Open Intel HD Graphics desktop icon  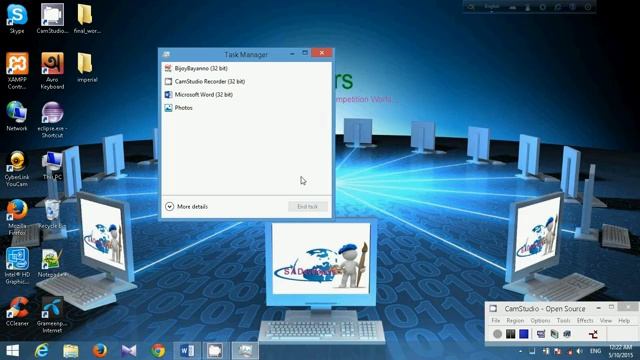(x=17, y=266)
